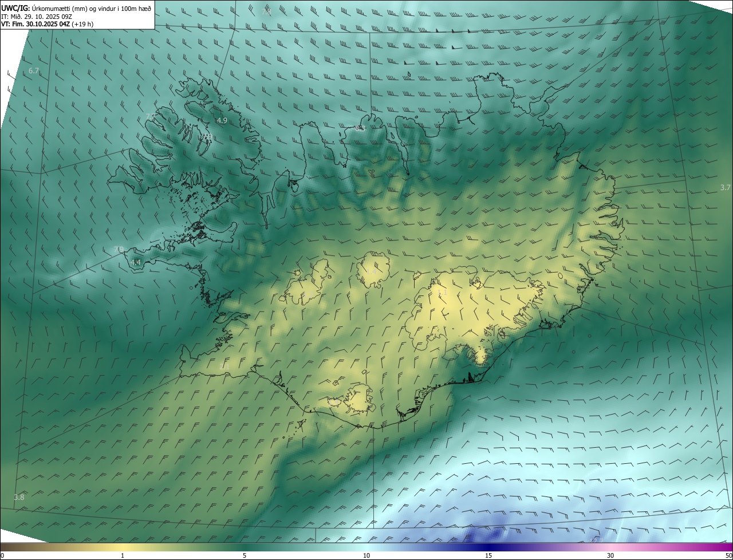Click the 7.9 value label on the map
Viewport: 733px width, 560px height.
click(119, 249)
